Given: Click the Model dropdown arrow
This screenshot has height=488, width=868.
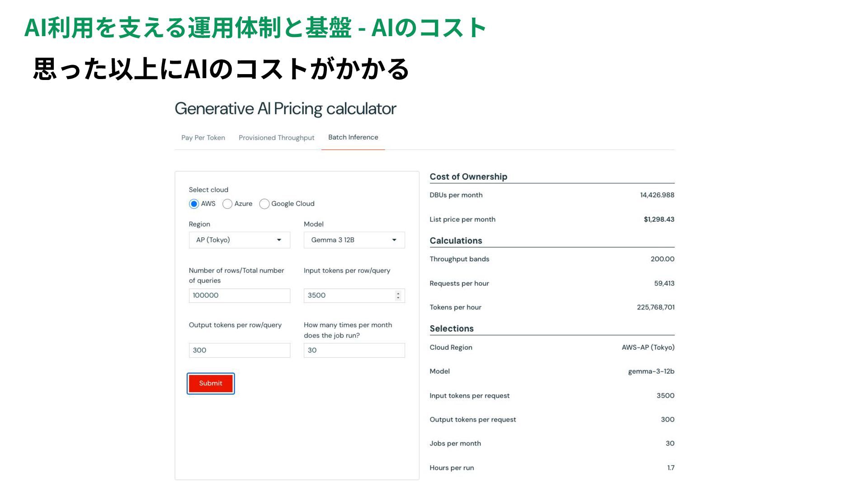Looking at the screenshot, I should (x=394, y=240).
